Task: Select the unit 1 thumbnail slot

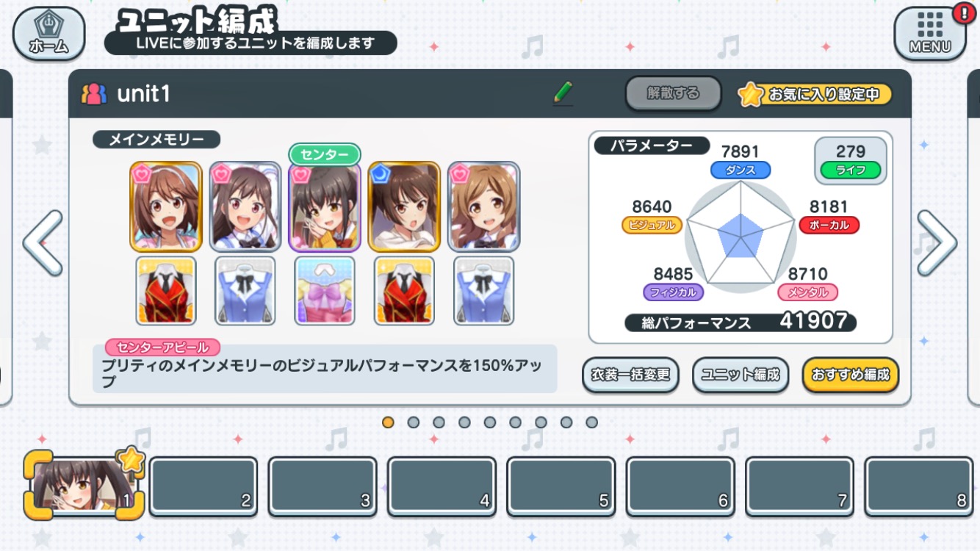Action: coord(84,485)
